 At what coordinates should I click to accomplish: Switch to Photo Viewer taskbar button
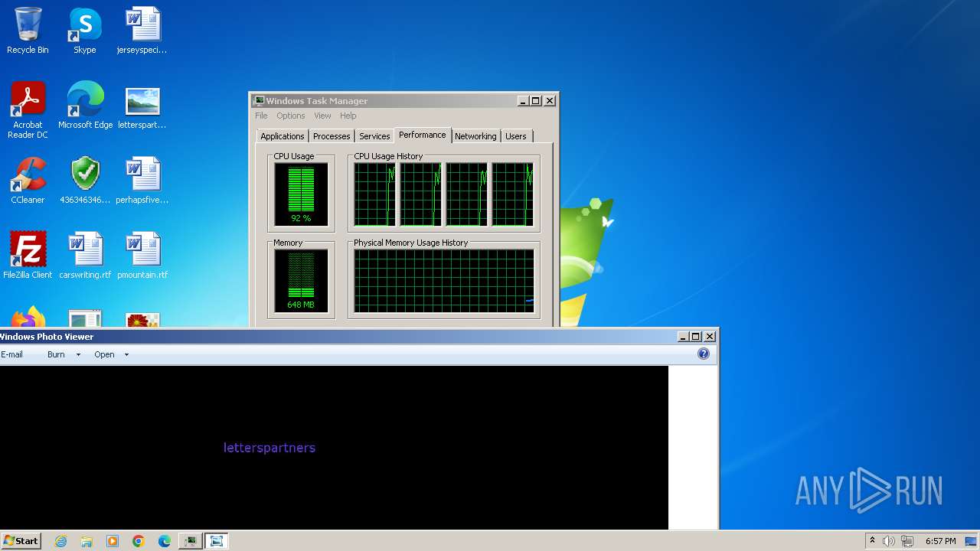pos(217,541)
